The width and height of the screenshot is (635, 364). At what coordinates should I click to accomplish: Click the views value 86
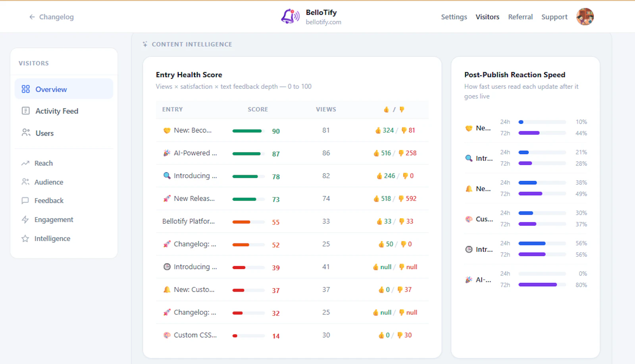(326, 153)
